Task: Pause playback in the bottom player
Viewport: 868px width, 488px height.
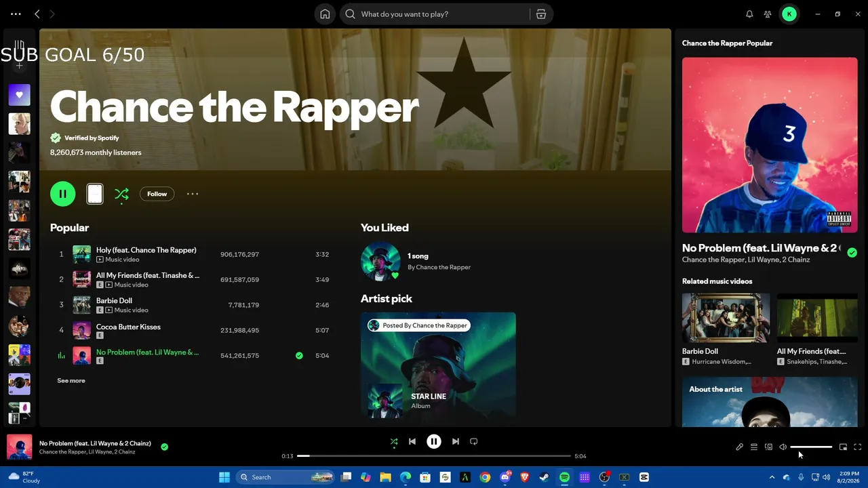Action: [x=434, y=441]
